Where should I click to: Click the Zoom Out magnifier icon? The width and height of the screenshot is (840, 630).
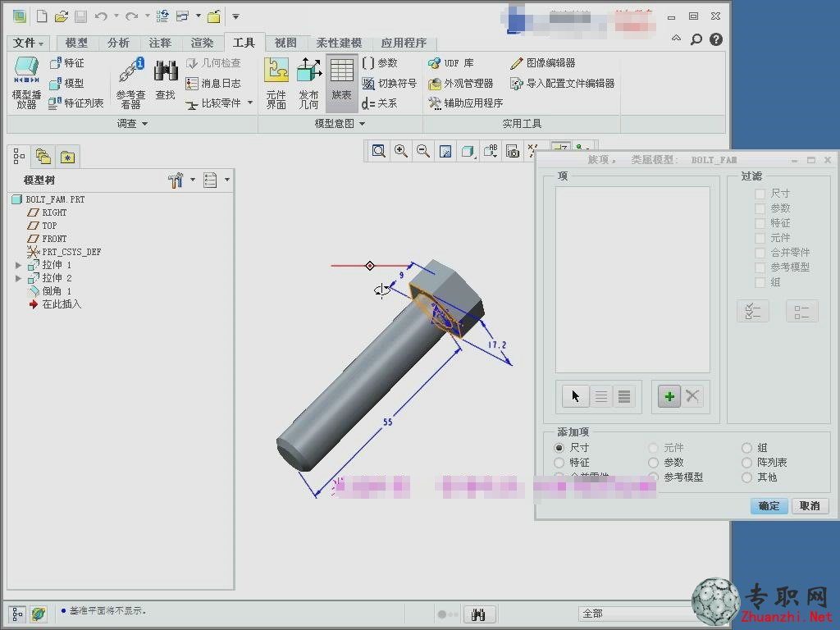point(423,151)
